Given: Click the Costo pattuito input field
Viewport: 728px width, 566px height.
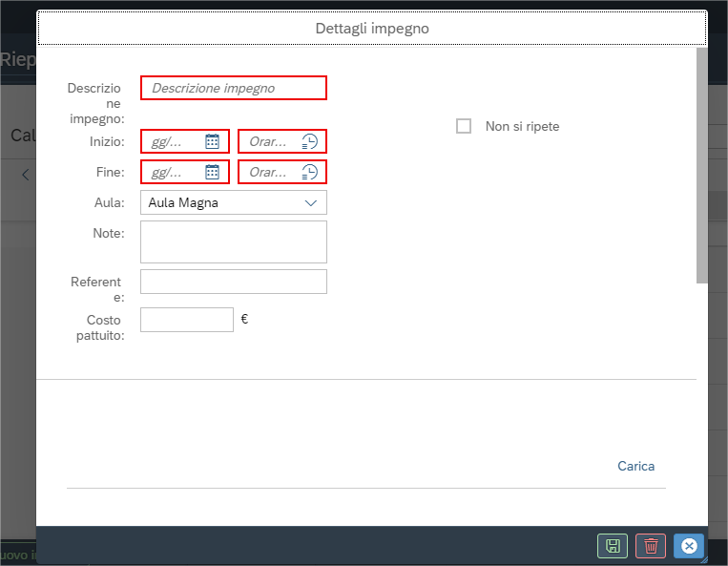Looking at the screenshot, I should coord(187,320).
